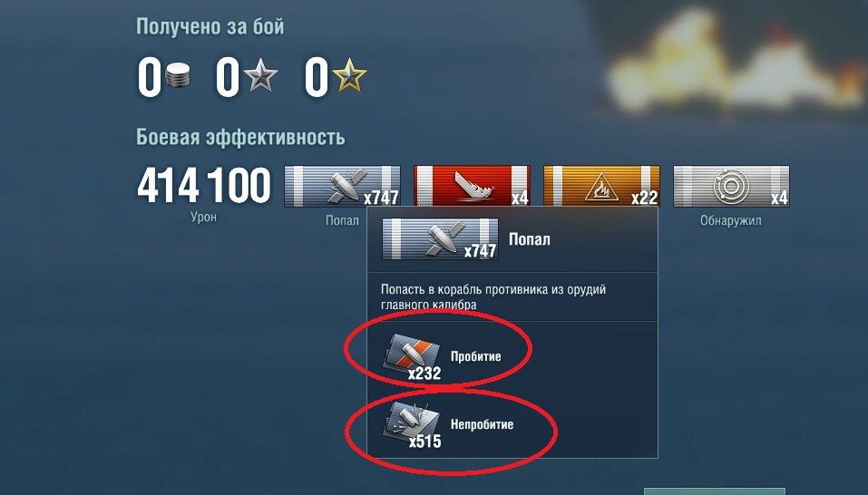Click the Непробитие text label

482,424
